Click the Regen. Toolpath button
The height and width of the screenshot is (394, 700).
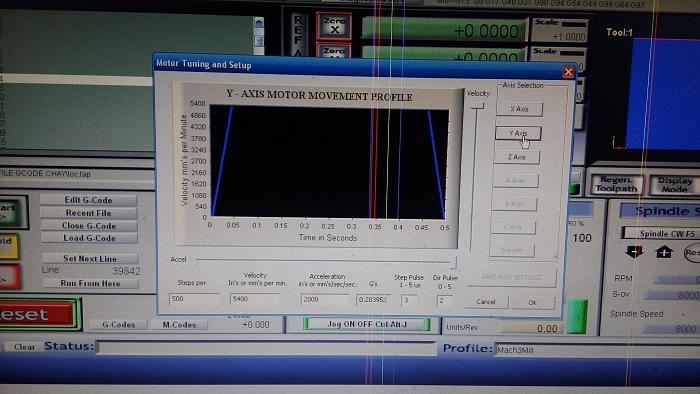click(x=617, y=184)
